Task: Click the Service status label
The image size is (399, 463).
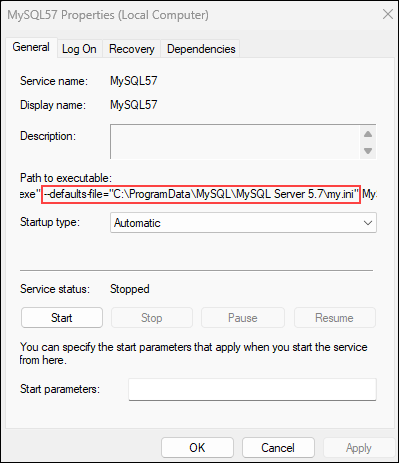Action: coord(55,289)
